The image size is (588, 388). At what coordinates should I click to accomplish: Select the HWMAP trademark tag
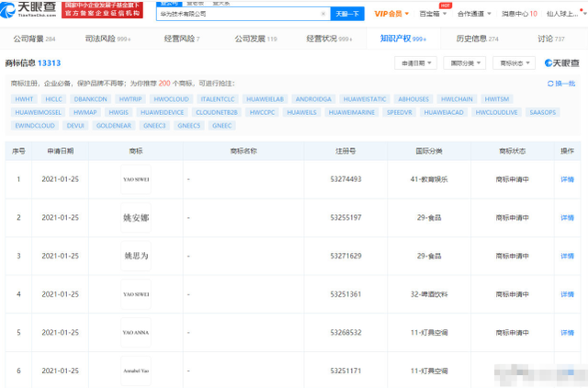pos(85,112)
